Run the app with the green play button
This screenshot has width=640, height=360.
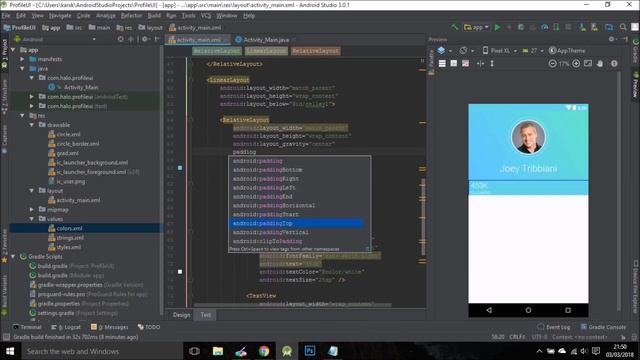497,27
